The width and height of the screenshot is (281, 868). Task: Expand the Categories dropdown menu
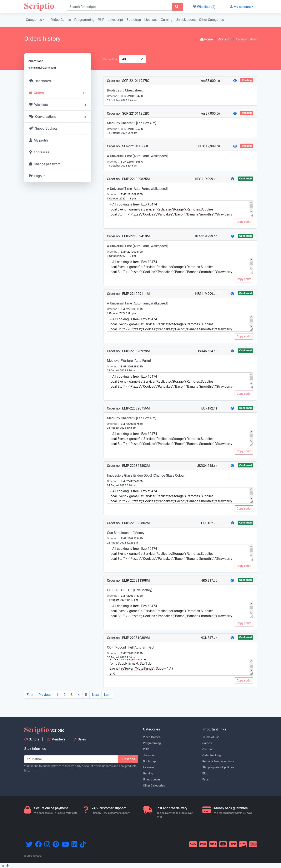[35, 20]
